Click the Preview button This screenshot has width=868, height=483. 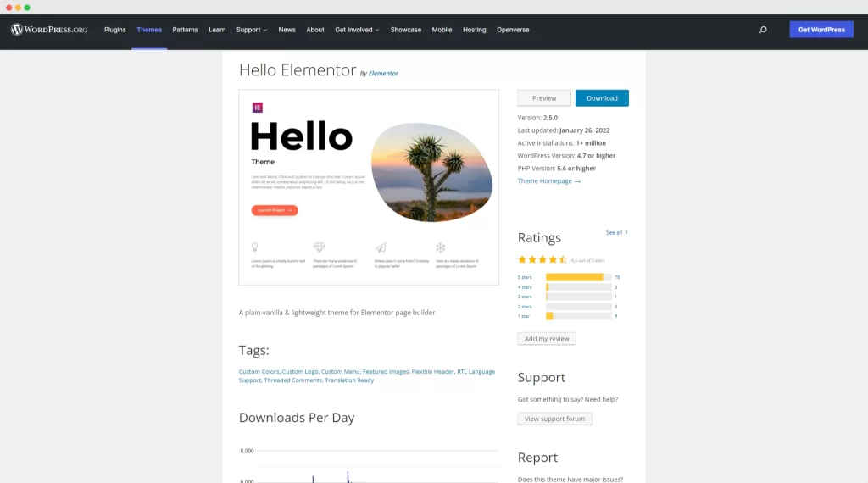click(x=544, y=98)
